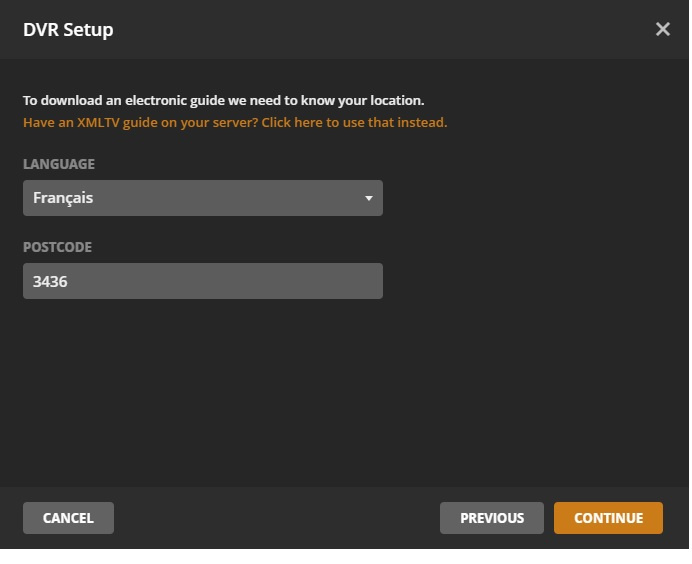Close the DVR Setup dialog with X
The image size is (692, 564).
tap(662, 30)
